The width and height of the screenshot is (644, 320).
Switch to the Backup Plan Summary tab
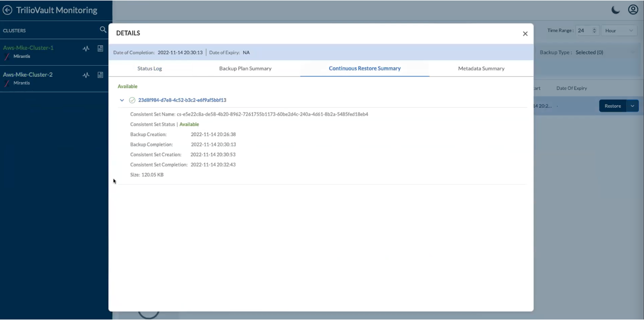(x=245, y=68)
